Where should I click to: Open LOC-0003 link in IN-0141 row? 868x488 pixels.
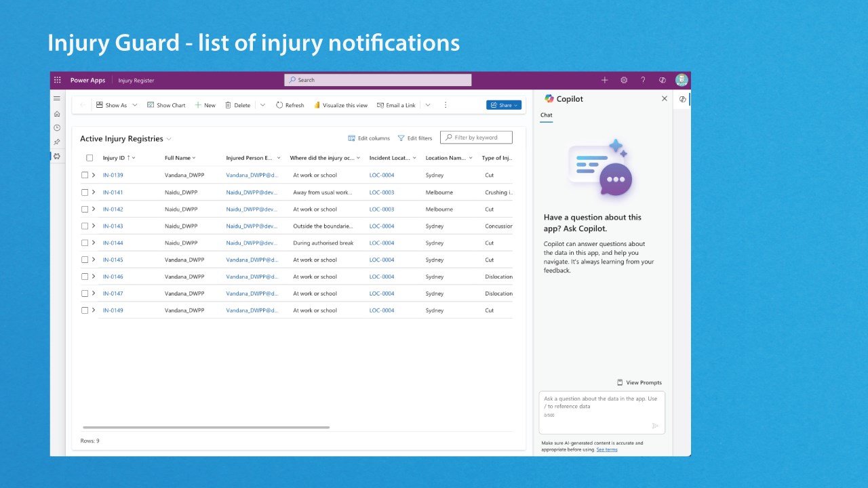click(382, 192)
